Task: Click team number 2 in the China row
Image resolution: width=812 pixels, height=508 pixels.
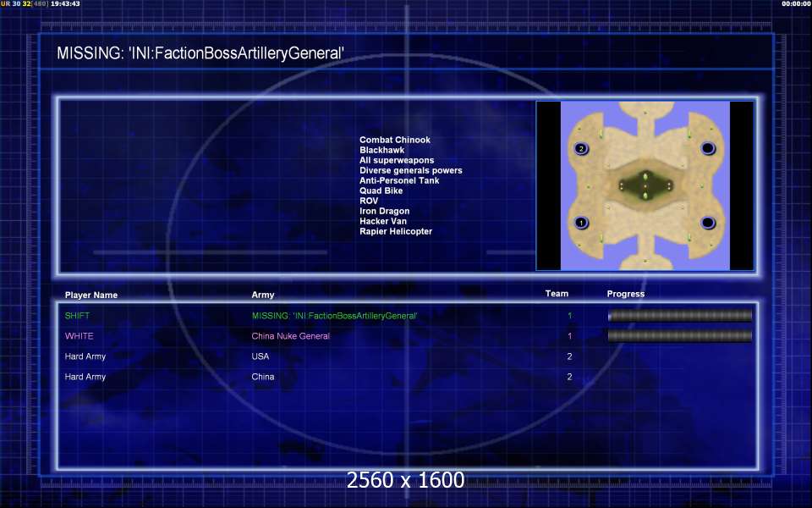Action: pos(569,377)
